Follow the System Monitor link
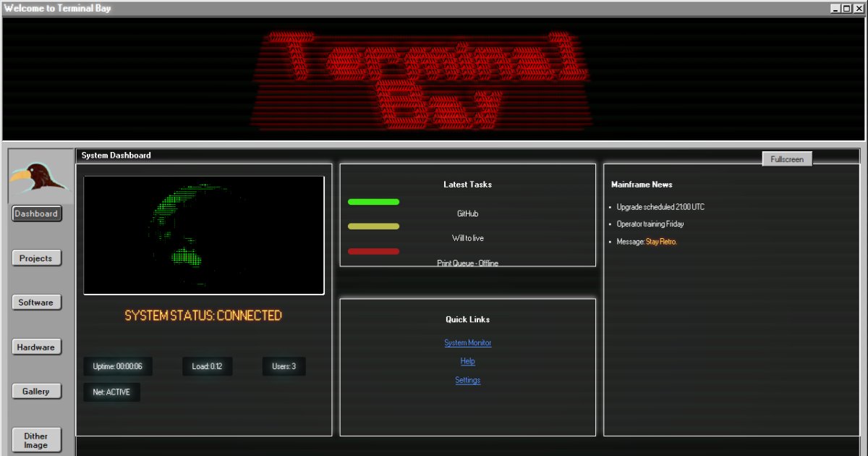868x456 pixels. pos(467,343)
